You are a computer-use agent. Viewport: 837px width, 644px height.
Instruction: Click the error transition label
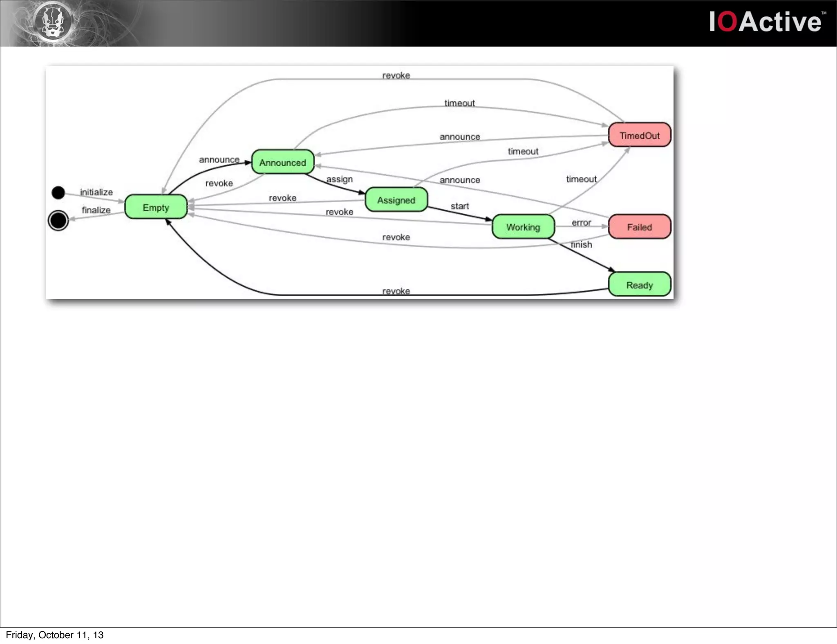(x=581, y=222)
